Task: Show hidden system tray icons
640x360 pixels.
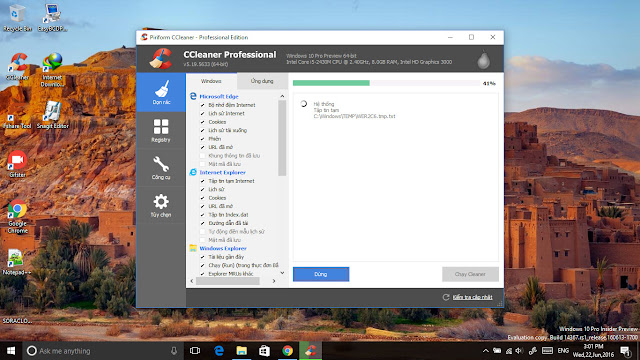Action: pos(485,351)
